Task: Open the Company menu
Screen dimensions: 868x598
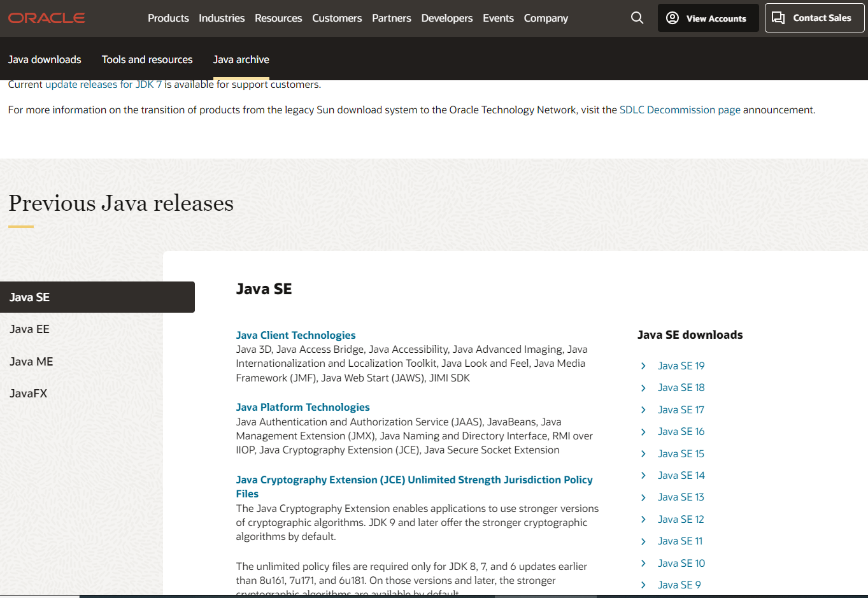Action: 546,18
